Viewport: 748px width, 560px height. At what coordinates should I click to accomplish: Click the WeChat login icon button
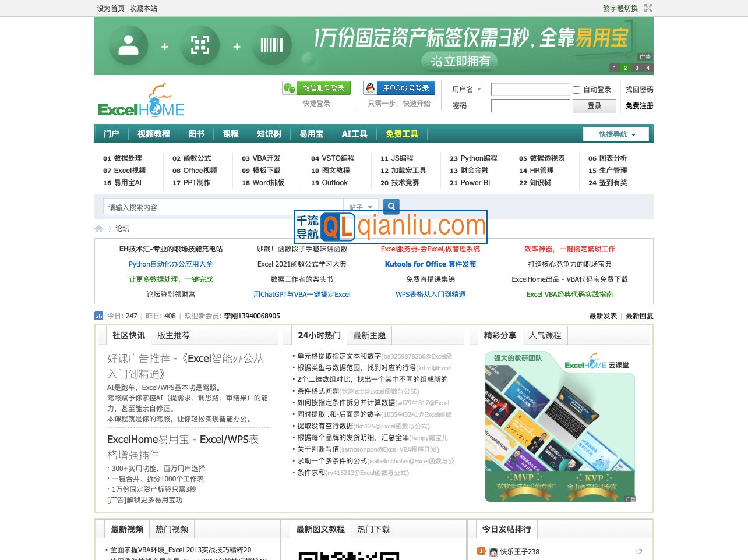coord(290,87)
